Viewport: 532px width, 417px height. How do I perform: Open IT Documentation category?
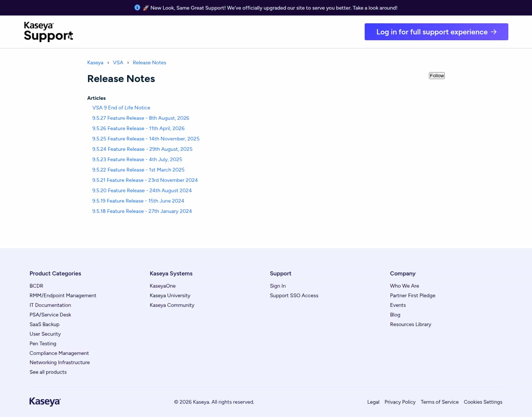point(50,305)
